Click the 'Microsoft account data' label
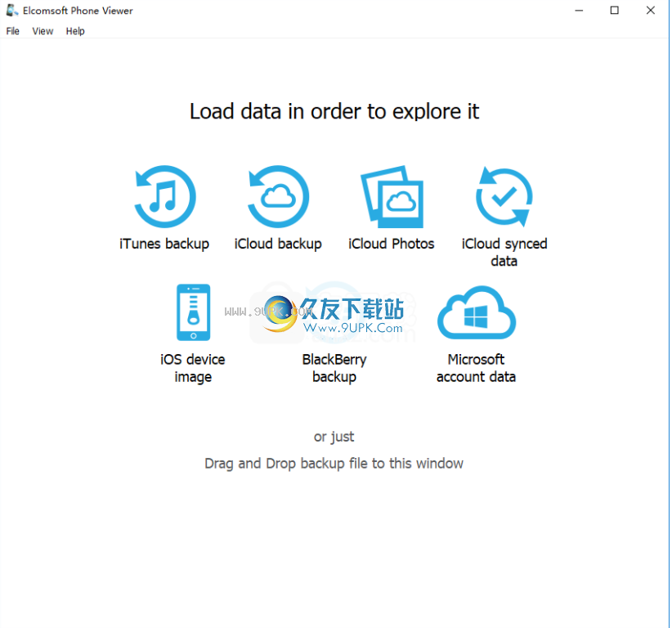672x628 pixels. 476,368
